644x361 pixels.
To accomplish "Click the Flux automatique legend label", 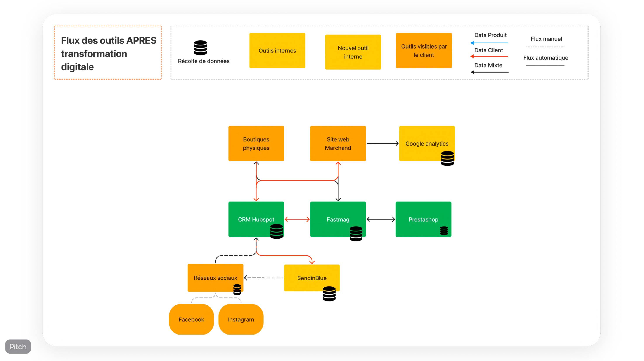I will click(545, 57).
